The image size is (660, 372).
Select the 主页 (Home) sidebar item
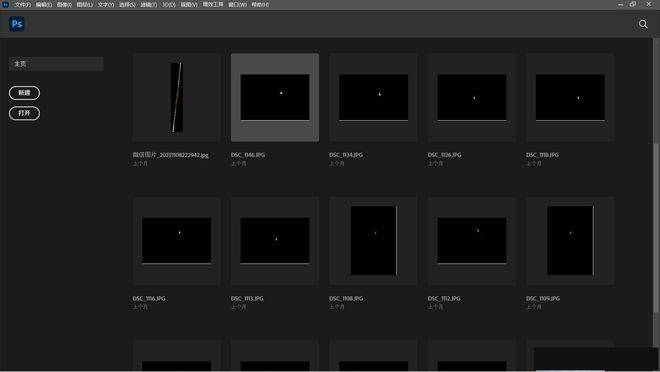click(56, 64)
